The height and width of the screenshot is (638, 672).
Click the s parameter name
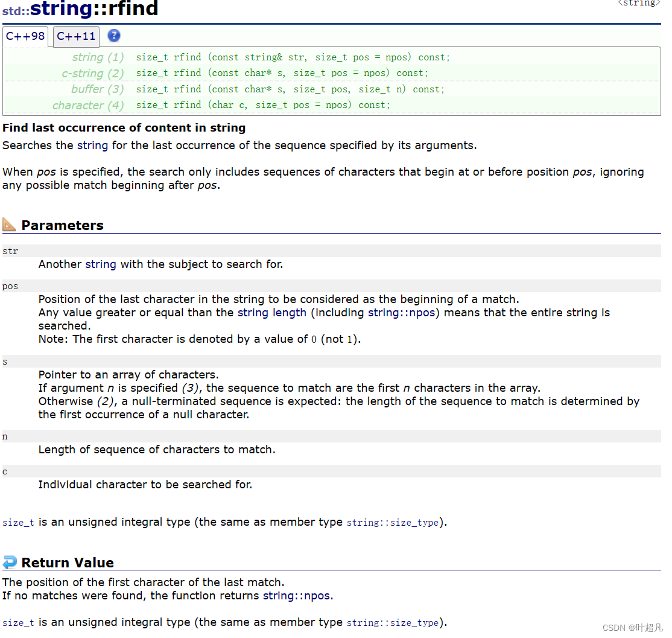pyautogui.click(x=5, y=362)
